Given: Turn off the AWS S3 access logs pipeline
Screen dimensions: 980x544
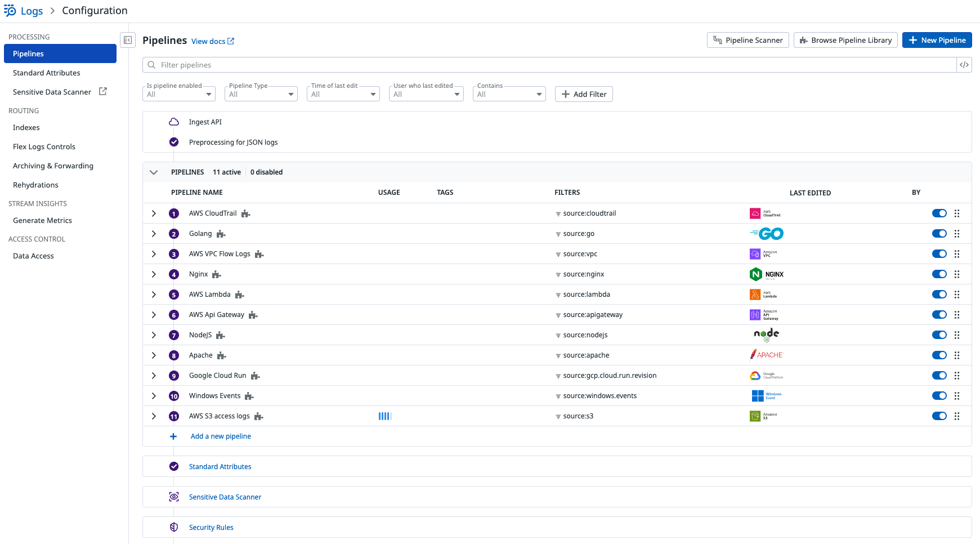Looking at the screenshot, I should pyautogui.click(x=939, y=416).
